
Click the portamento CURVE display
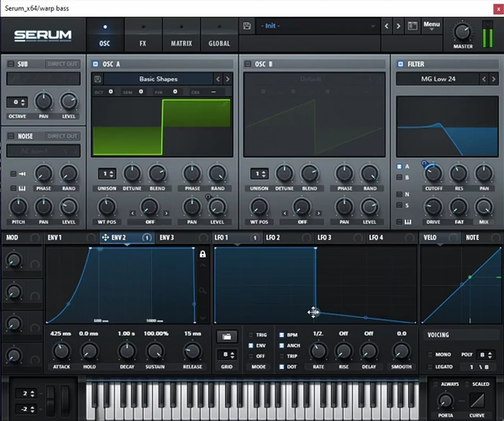[477, 401]
